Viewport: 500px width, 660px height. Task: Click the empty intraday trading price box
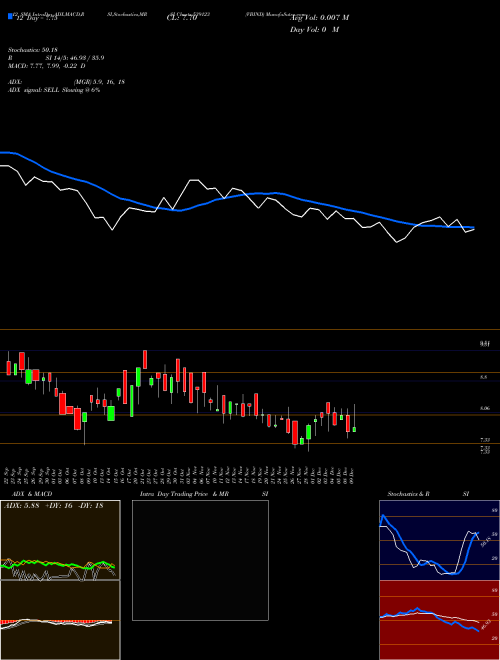(200, 560)
